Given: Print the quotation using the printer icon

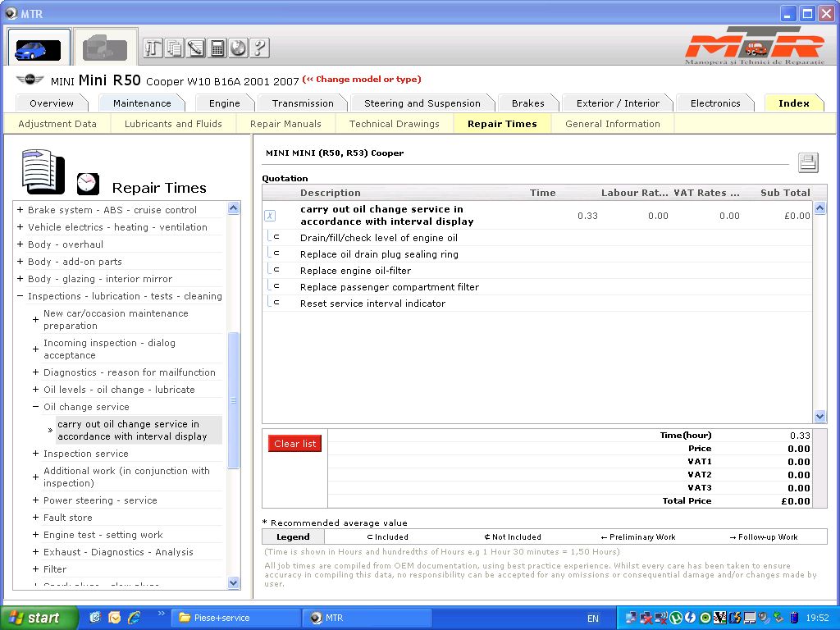Looking at the screenshot, I should [808, 162].
